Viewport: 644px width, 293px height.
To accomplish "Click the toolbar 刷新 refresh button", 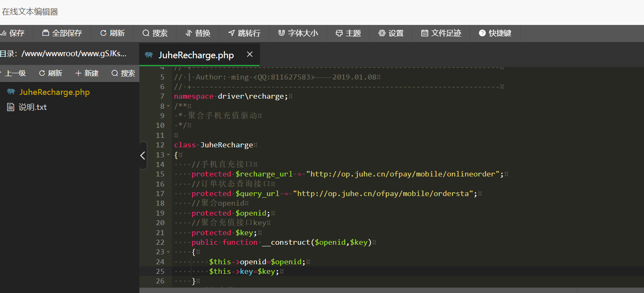I will tap(112, 33).
